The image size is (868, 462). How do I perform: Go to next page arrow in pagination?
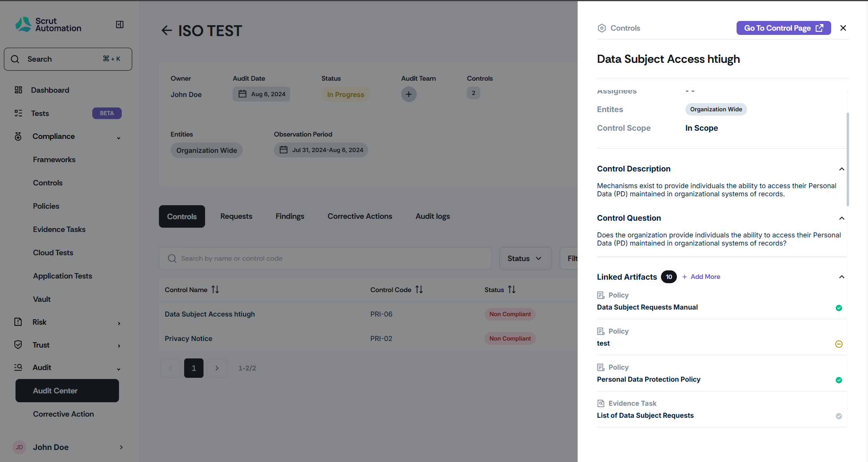pyautogui.click(x=217, y=368)
